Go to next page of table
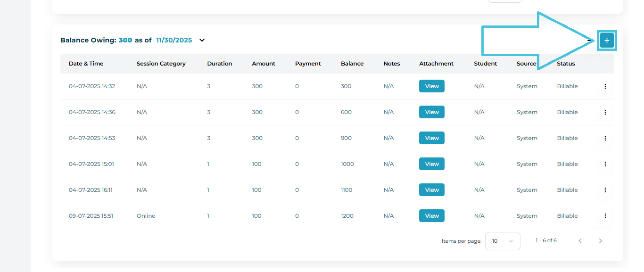 point(600,241)
